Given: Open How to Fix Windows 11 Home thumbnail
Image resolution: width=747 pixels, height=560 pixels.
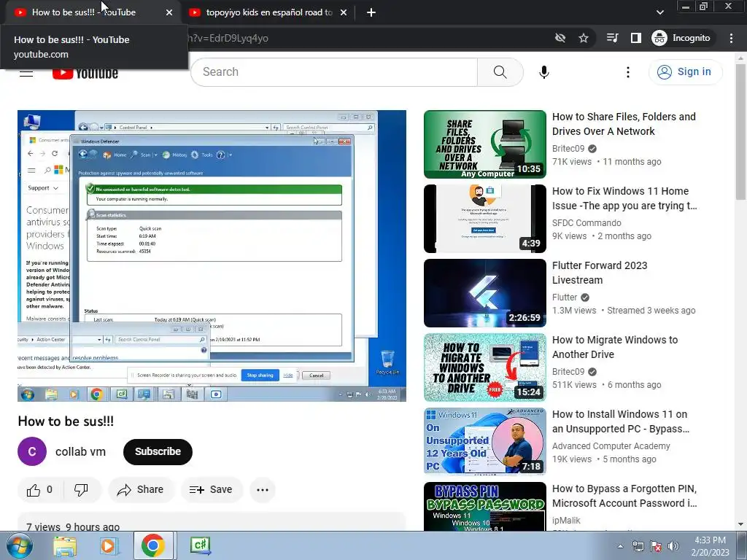Looking at the screenshot, I should coord(485,219).
